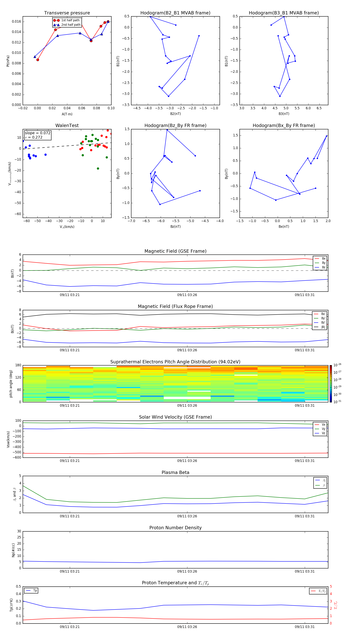Click the black |B| line in Flux Rope plot

coord(175,314)
